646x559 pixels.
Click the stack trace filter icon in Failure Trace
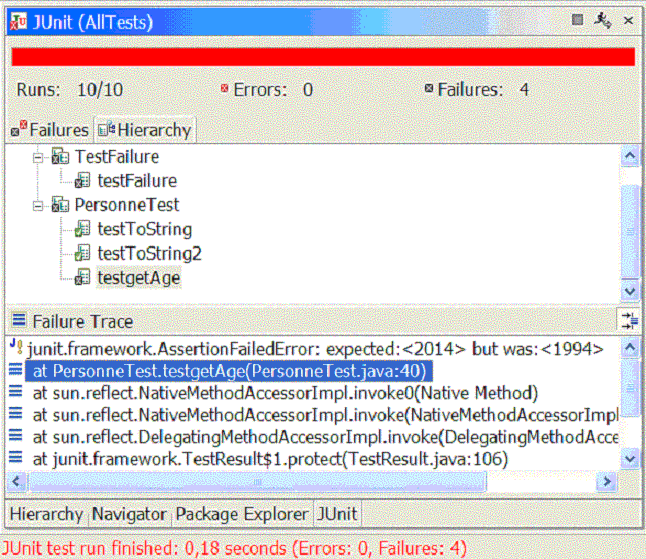click(628, 320)
